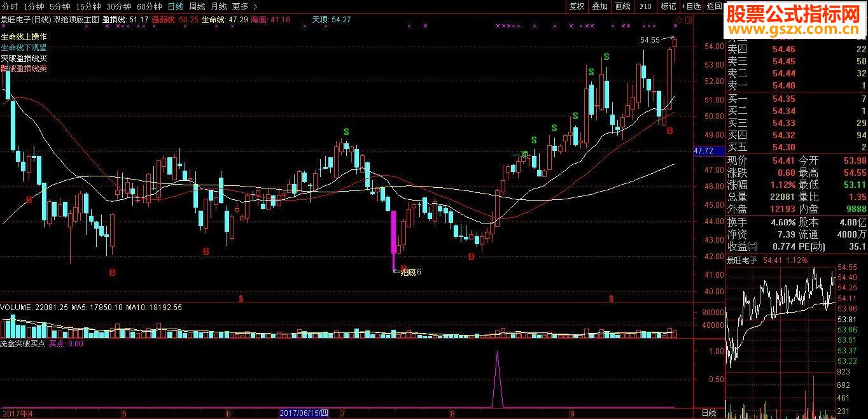Click the 今开 53.98 value
This screenshot has width=868, height=419.
(x=832, y=160)
